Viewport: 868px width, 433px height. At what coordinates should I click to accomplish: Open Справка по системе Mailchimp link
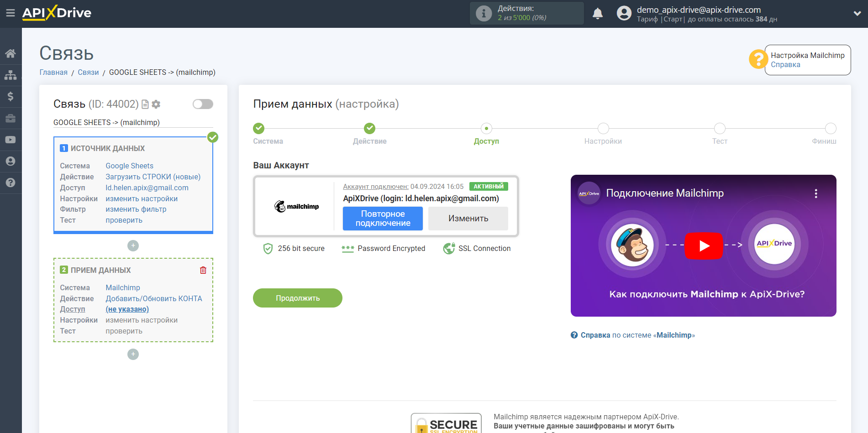(632, 335)
